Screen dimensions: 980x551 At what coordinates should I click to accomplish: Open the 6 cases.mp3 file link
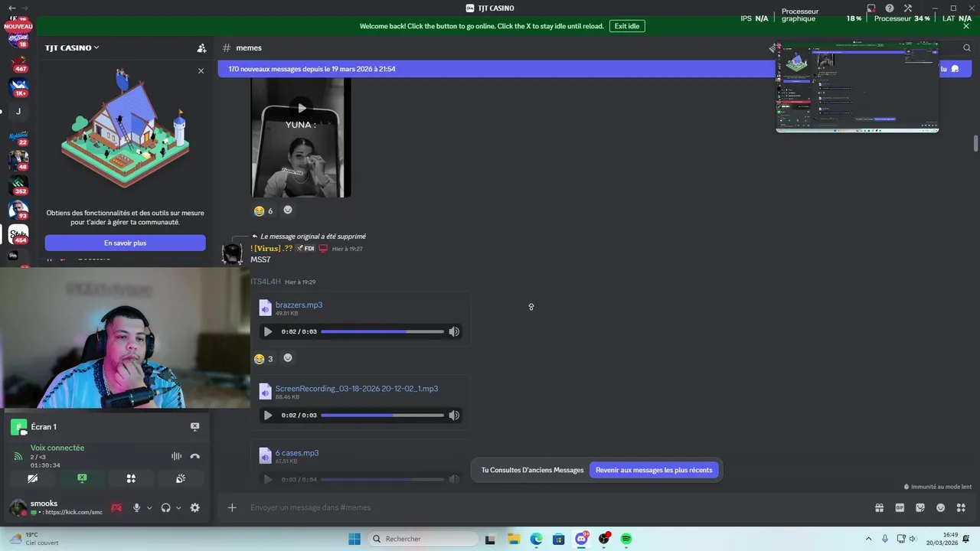[297, 452]
